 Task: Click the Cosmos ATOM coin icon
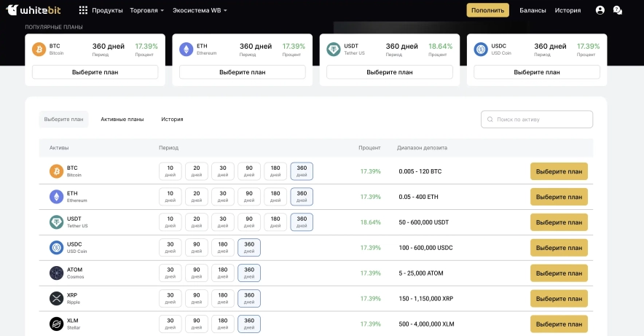point(56,273)
